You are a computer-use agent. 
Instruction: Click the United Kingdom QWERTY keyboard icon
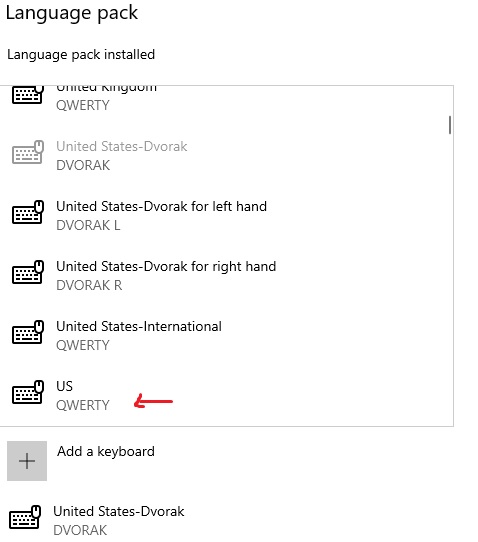(x=28, y=94)
